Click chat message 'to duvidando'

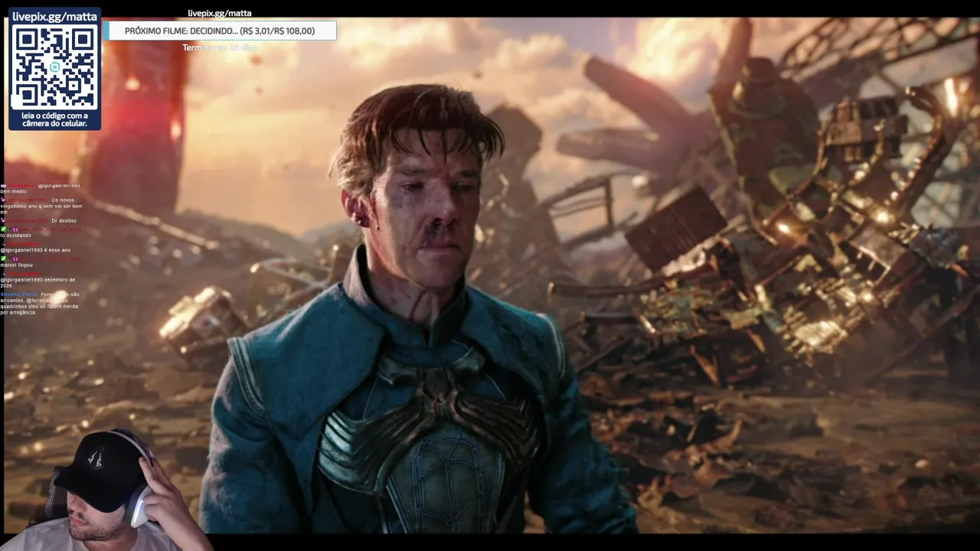coord(15,236)
